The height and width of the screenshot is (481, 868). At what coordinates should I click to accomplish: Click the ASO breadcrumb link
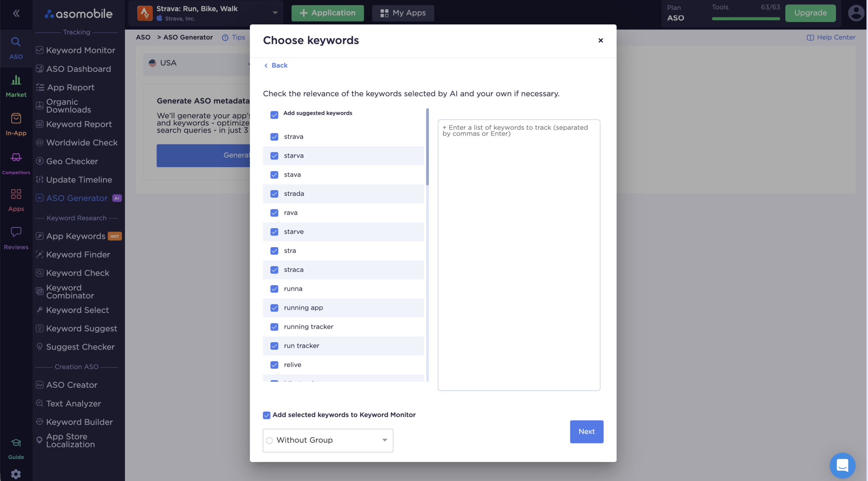point(143,37)
